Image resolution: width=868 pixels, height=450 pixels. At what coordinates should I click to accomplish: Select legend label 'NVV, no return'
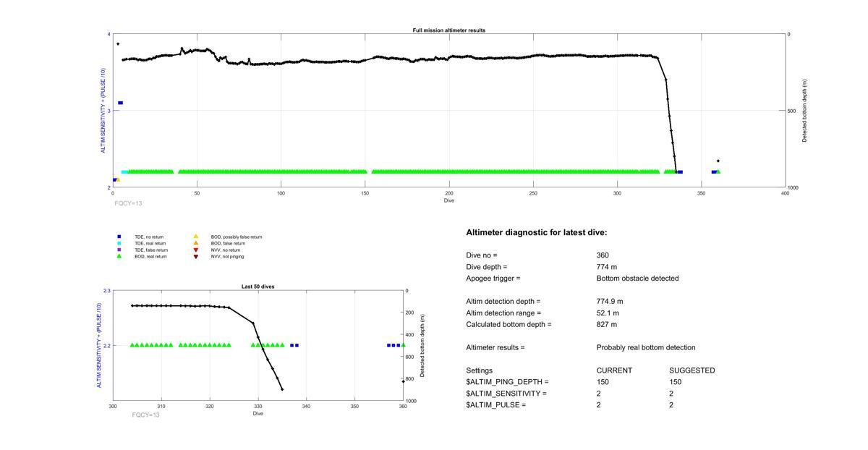pos(226,250)
